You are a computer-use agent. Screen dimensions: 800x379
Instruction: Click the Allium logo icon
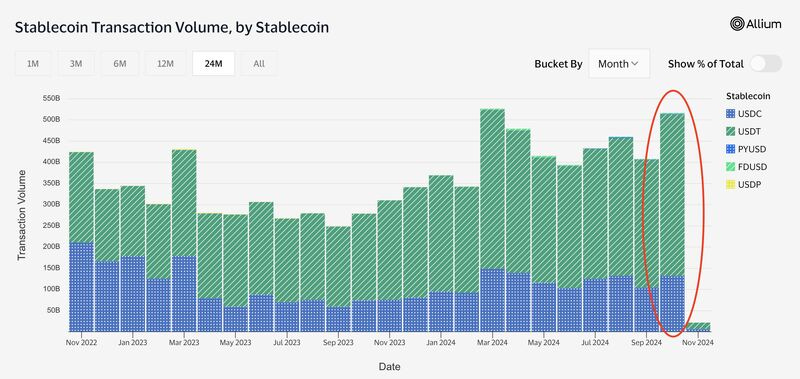coord(737,23)
